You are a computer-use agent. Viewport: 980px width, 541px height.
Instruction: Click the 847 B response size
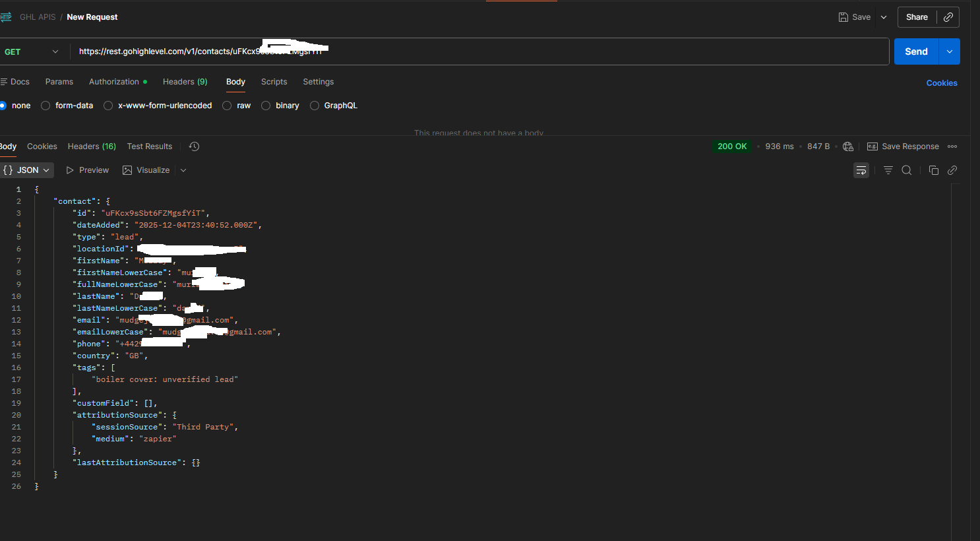(x=818, y=146)
